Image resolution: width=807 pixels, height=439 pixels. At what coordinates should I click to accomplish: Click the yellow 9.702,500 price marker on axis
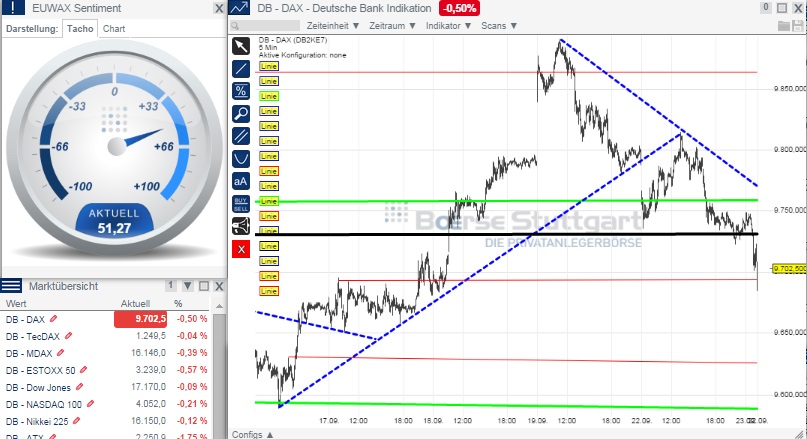point(789,269)
